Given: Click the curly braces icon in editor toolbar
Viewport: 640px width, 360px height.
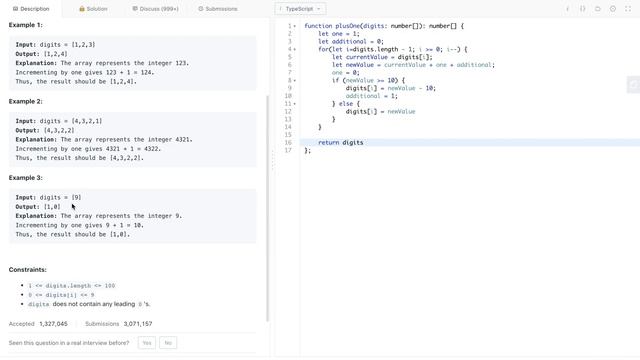Looking at the screenshot, I should 582,9.
